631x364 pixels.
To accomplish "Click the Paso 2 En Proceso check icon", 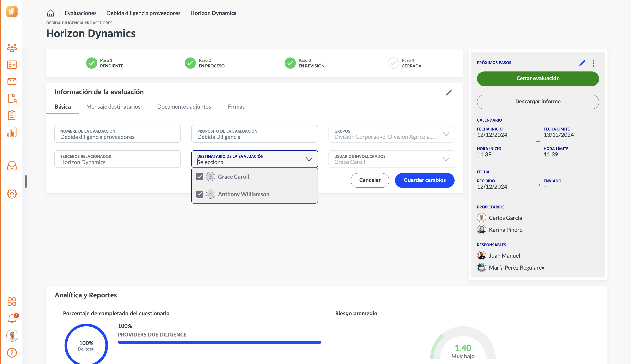I will pyautogui.click(x=190, y=63).
